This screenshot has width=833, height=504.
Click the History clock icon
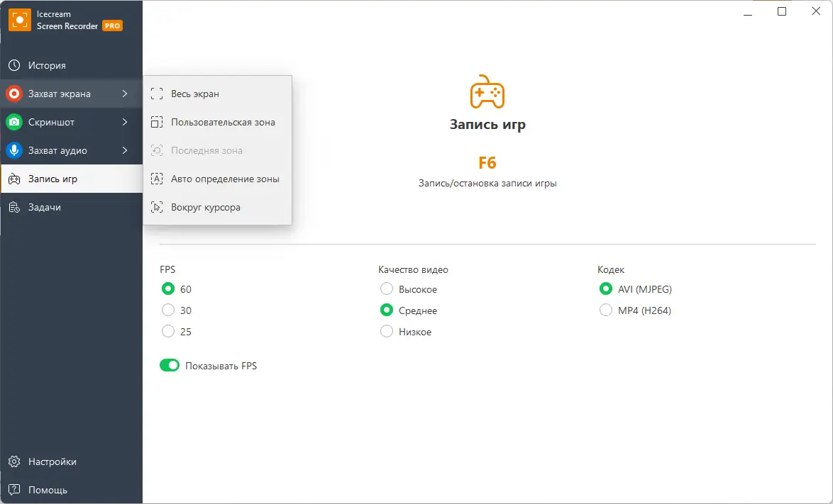[14, 65]
